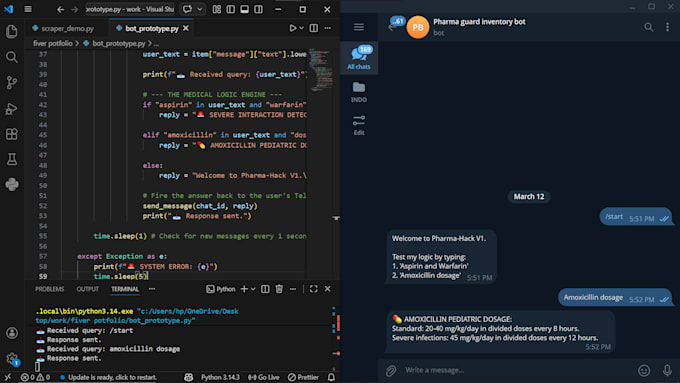Attach a file in Telegram
680x383 pixels.
391,370
